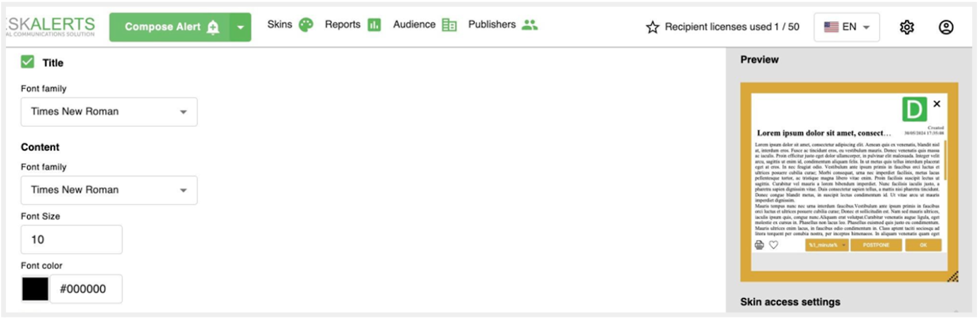The image size is (980, 318).
Task: Close the preview alert with X
Action: 936,104
